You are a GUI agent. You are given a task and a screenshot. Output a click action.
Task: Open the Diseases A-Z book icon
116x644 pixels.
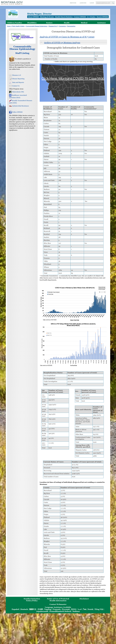click(10, 75)
